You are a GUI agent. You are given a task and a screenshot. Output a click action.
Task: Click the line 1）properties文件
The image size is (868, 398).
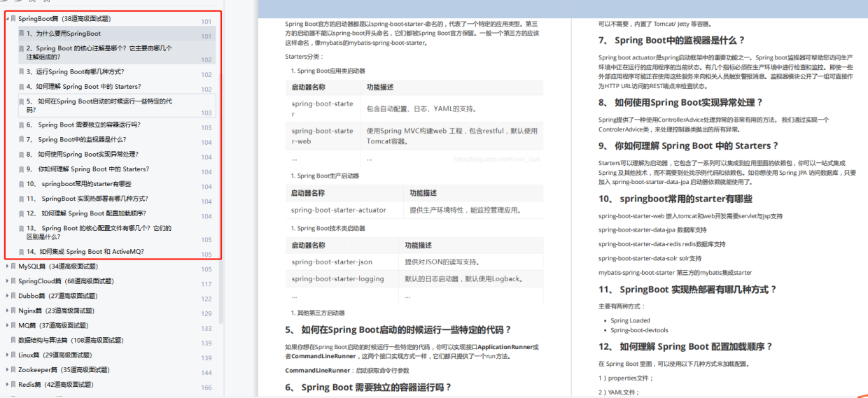click(x=626, y=378)
